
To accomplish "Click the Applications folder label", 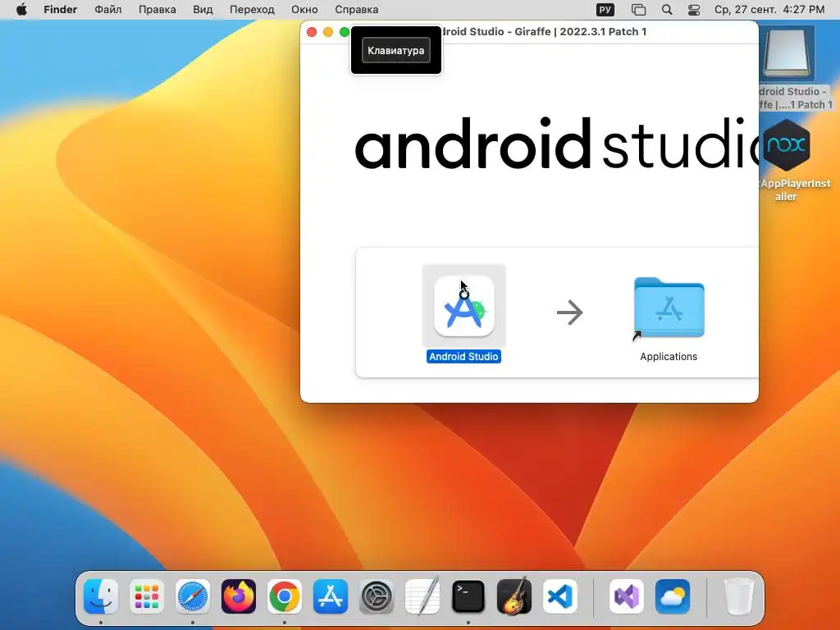I will (x=669, y=356).
